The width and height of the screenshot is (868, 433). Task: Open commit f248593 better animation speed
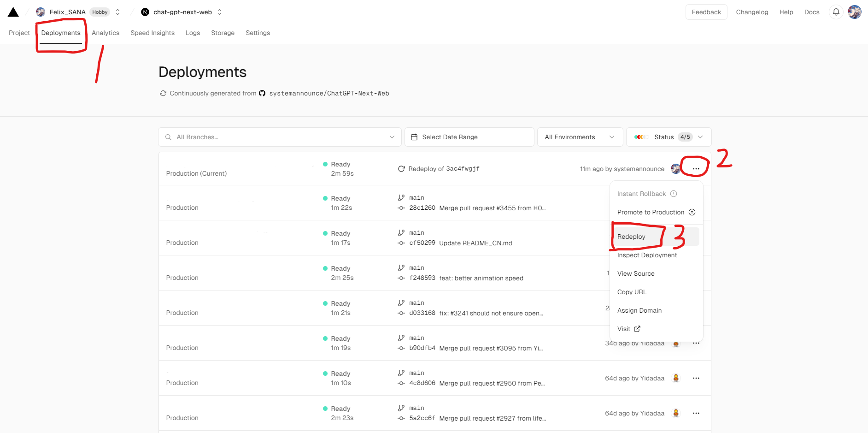466,278
